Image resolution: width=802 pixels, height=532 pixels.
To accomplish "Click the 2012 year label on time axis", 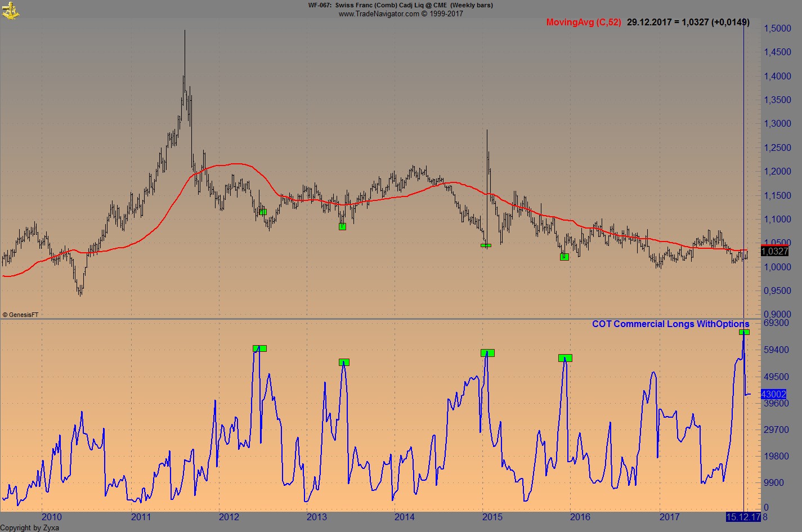I will click(x=229, y=517).
